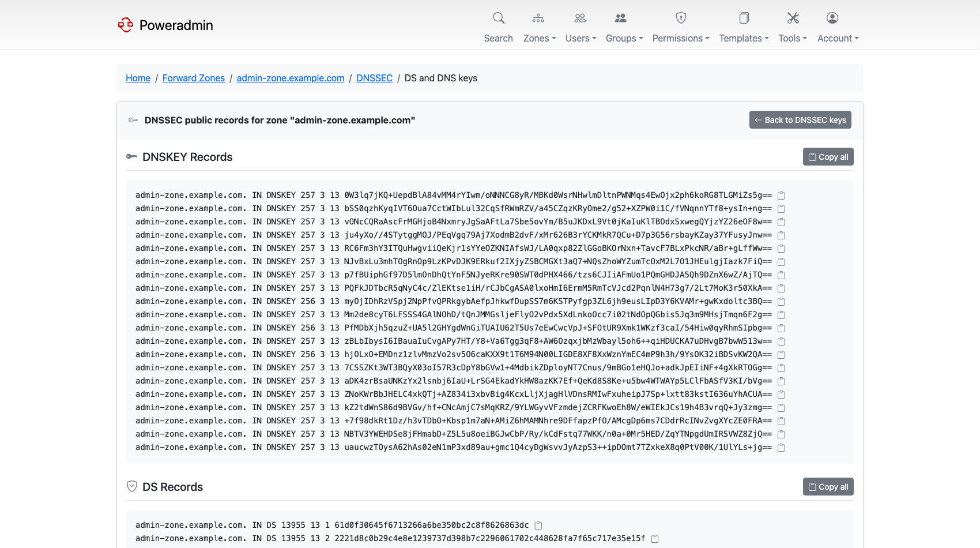Copy DNSKEY record starting kZ2tdWnS86d9
Image resolution: width=980 pixels, height=548 pixels.
tap(781, 408)
